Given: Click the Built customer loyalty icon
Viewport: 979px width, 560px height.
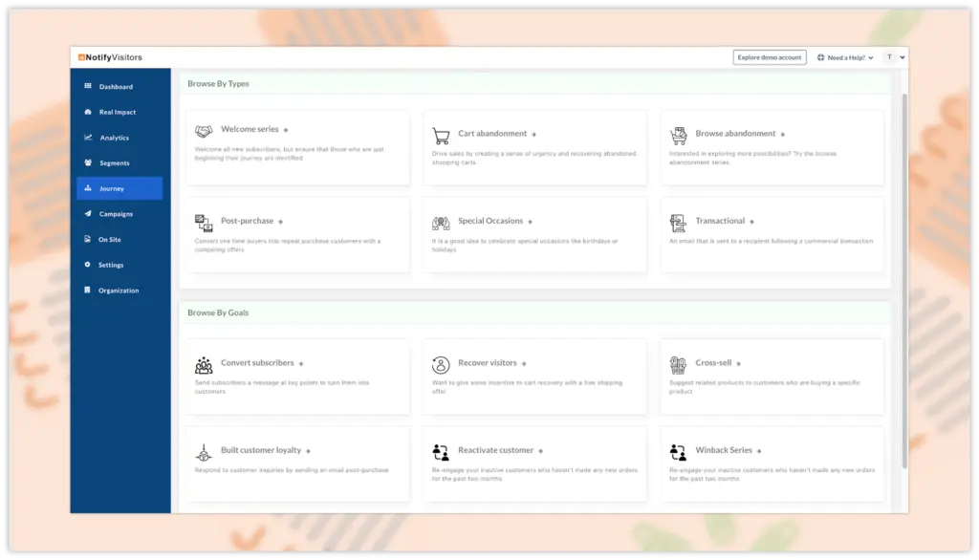Looking at the screenshot, I should pos(204,452).
